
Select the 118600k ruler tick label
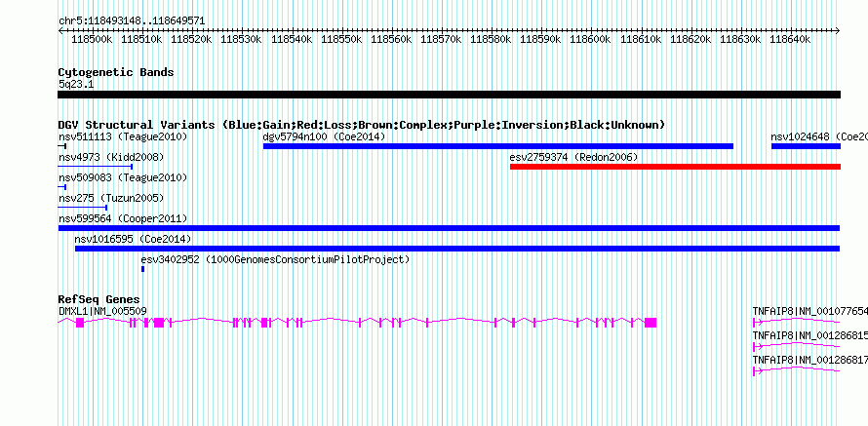click(590, 39)
